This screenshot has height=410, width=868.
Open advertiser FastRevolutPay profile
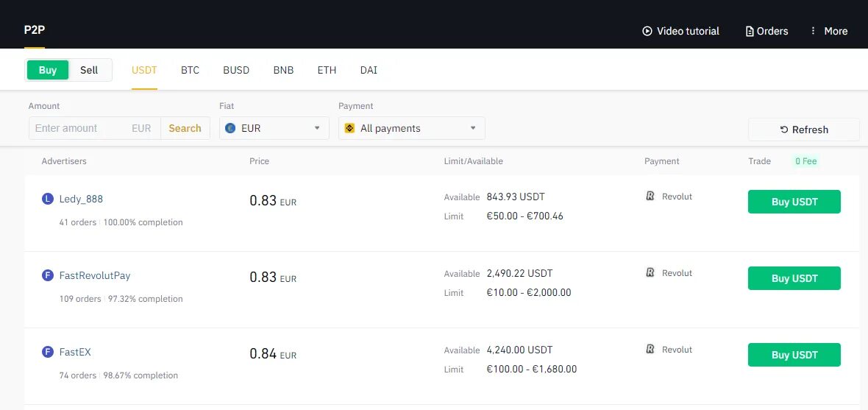pos(95,275)
